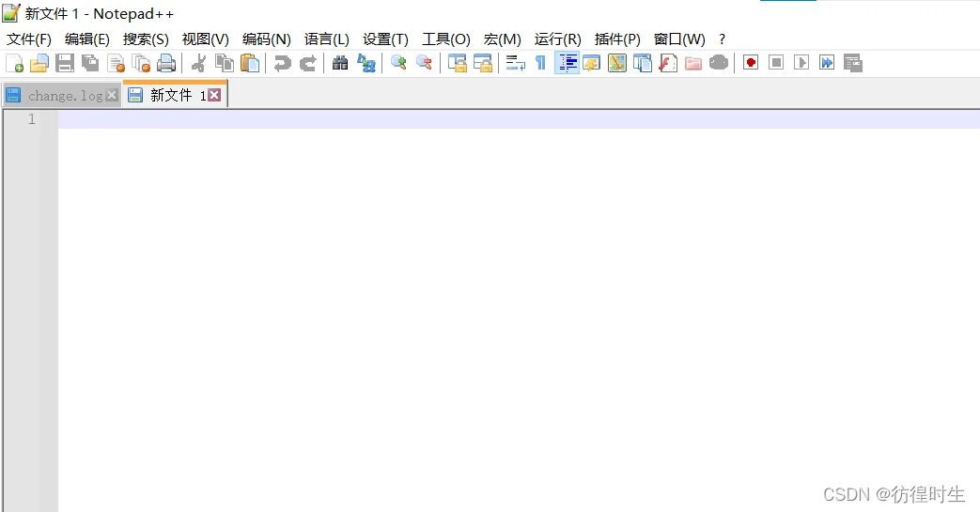Open Find with the binoculars icon
The image size is (980, 512).
pos(340,63)
